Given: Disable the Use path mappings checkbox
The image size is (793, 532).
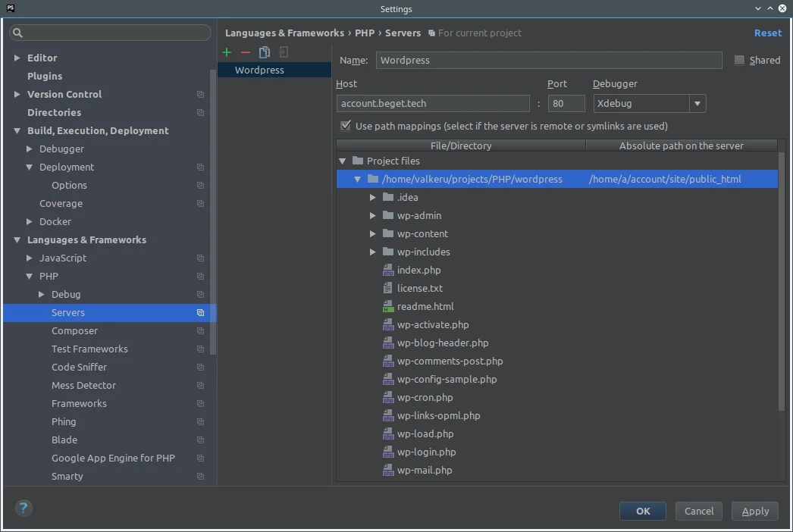Looking at the screenshot, I should coord(346,126).
